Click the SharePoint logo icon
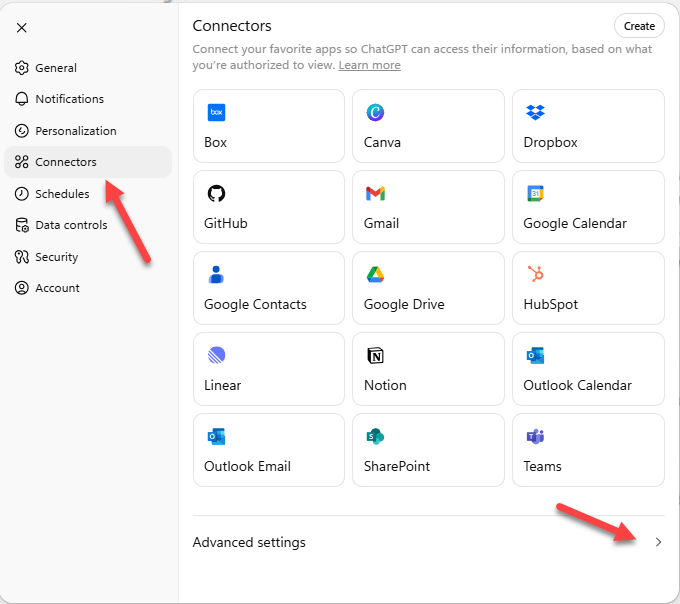Screen dimensions: 680x604 coord(375,436)
